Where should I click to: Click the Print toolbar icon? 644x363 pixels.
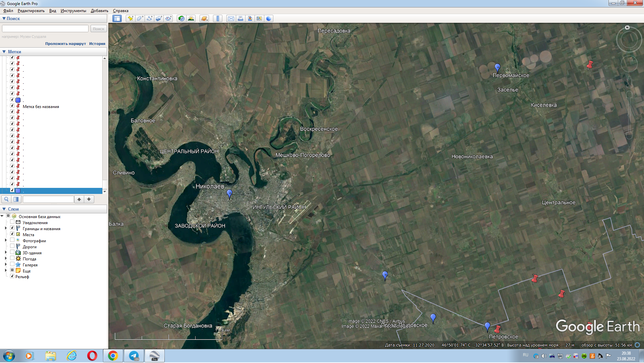point(240,19)
